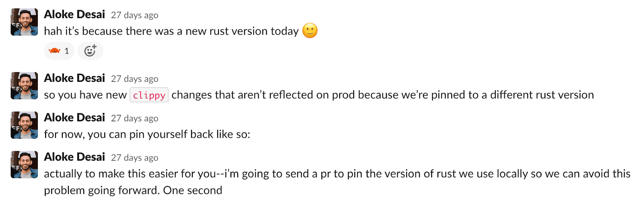Click the timestamp on the last message
The image size is (644, 204).
click(x=134, y=158)
